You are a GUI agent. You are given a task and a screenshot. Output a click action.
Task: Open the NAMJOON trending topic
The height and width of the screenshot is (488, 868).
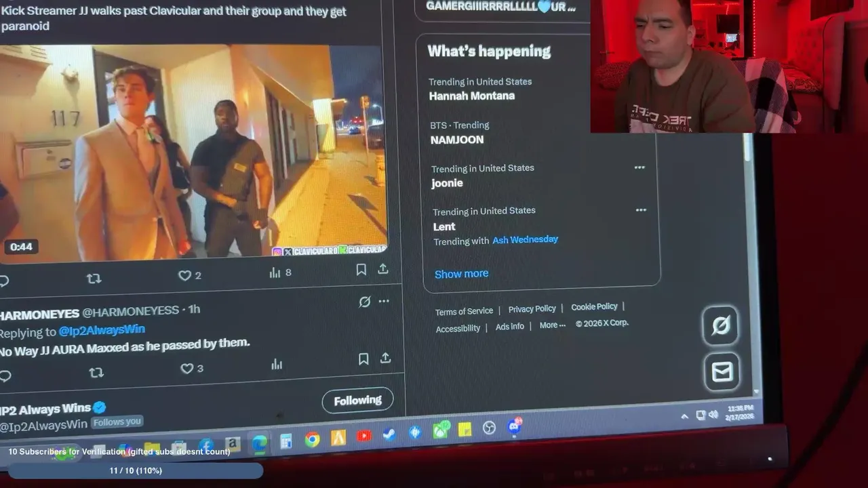[457, 140]
